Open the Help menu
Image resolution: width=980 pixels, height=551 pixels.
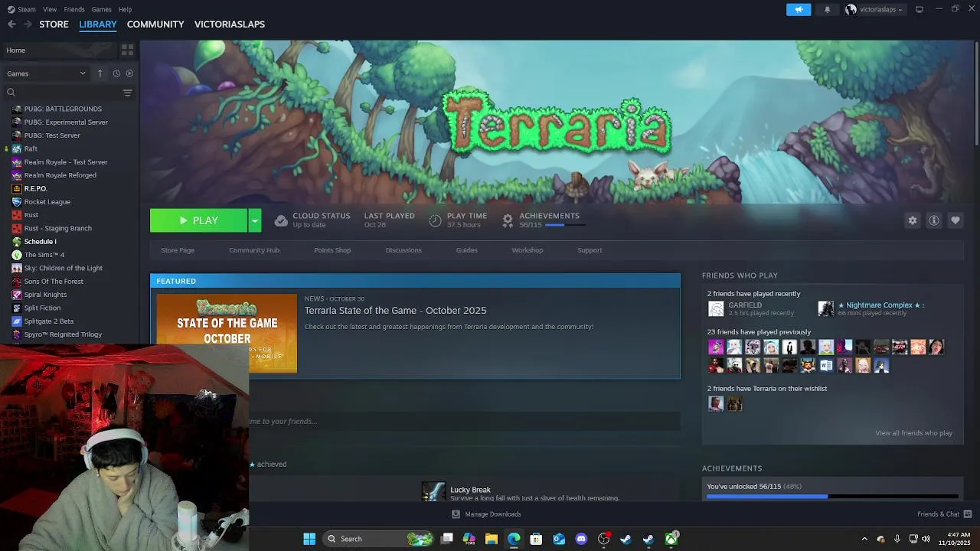pyautogui.click(x=125, y=9)
